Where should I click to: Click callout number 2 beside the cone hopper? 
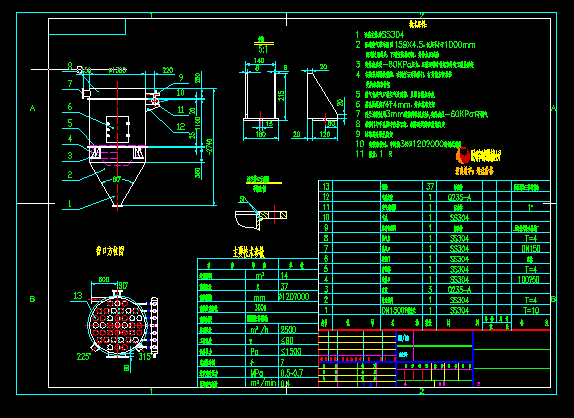point(70,175)
